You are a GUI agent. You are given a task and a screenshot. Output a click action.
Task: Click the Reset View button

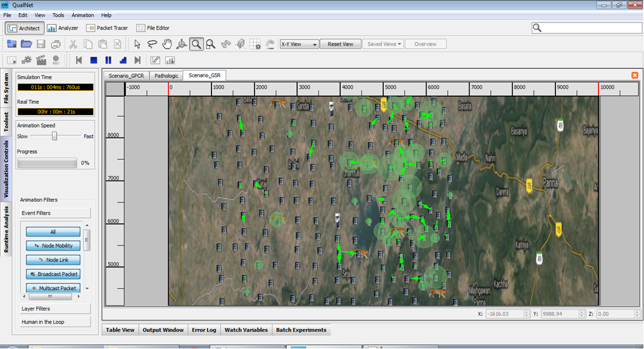(340, 44)
